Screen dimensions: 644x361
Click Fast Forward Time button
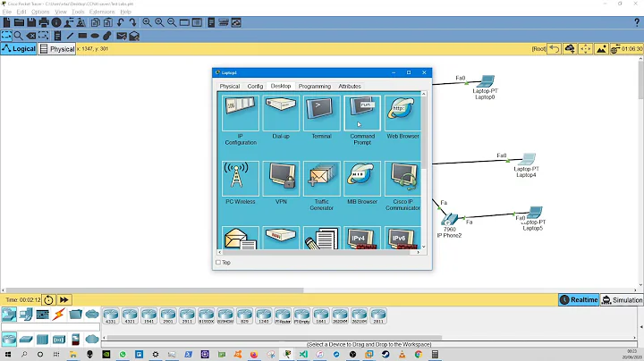(64, 300)
